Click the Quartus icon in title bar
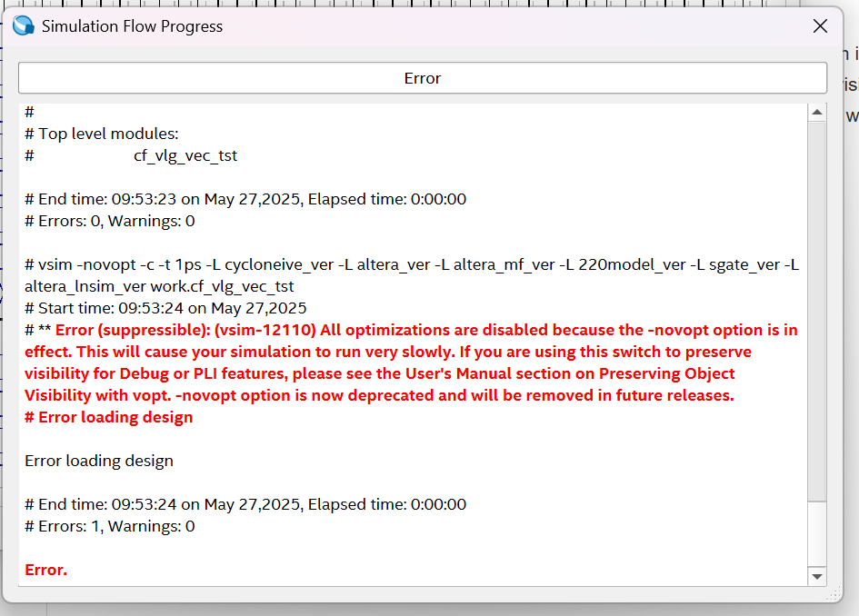Screen dimensions: 859x616 24,25
